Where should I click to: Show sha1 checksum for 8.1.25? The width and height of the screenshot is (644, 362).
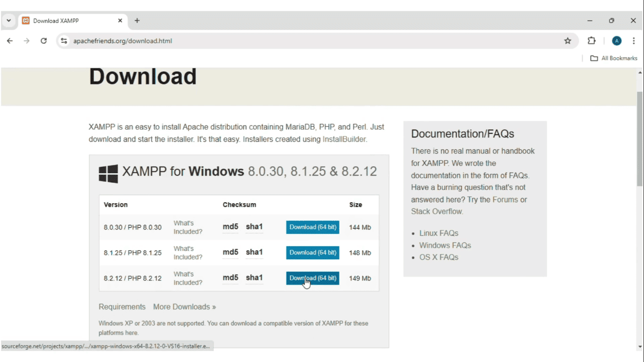(x=254, y=253)
